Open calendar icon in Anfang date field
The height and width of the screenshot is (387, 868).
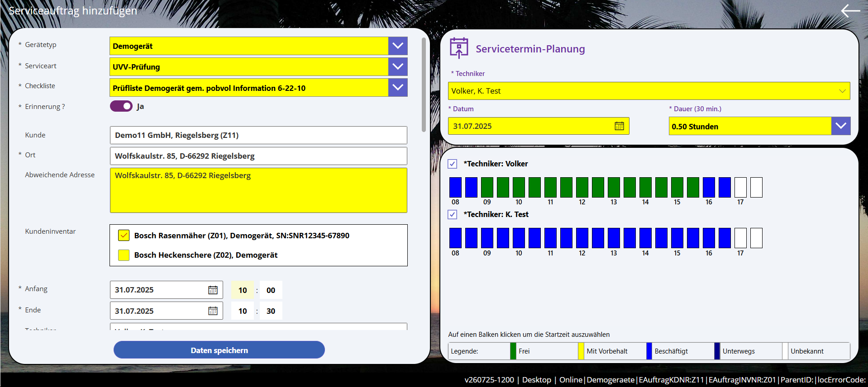[x=213, y=290]
